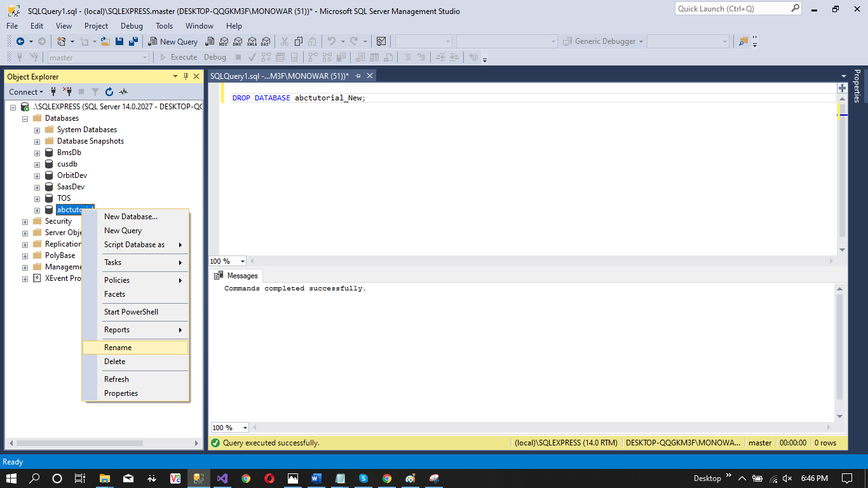This screenshot has width=868, height=488.
Task: Click Disconnect icon in Object Explorer
Action: tap(67, 91)
